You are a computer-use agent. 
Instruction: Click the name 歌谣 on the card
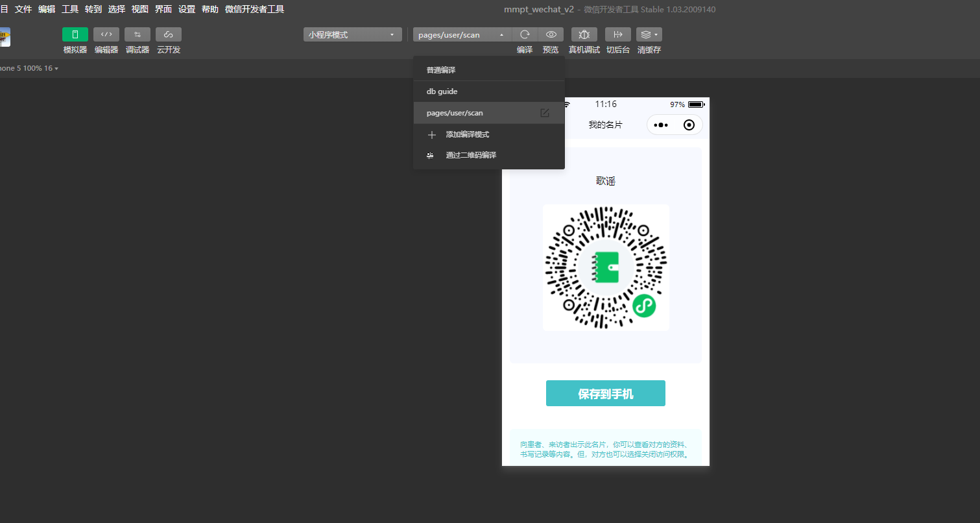(606, 181)
